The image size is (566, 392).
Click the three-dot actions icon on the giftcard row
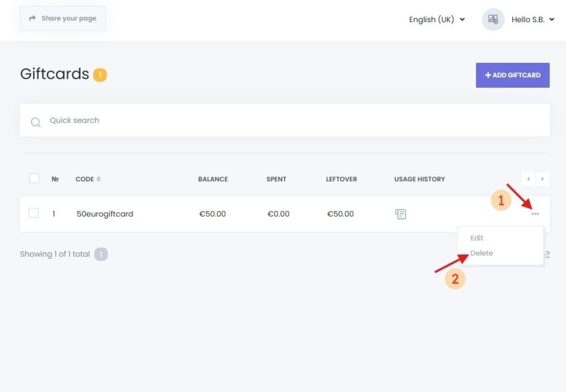pos(534,213)
